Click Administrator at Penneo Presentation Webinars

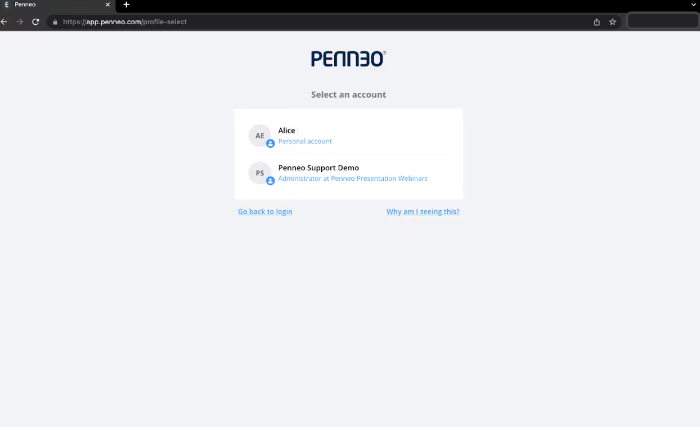pyautogui.click(x=353, y=178)
